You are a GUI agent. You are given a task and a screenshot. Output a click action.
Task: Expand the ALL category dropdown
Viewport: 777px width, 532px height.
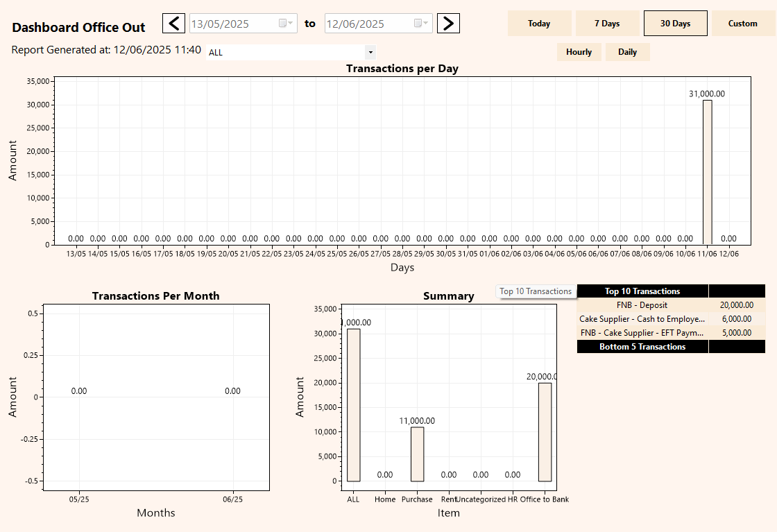pos(370,53)
